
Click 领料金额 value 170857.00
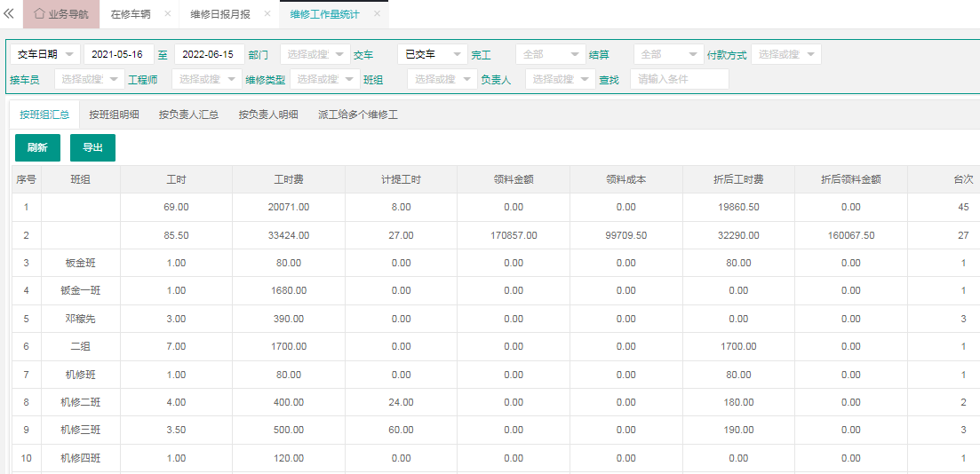pyautogui.click(x=514, y=235)
